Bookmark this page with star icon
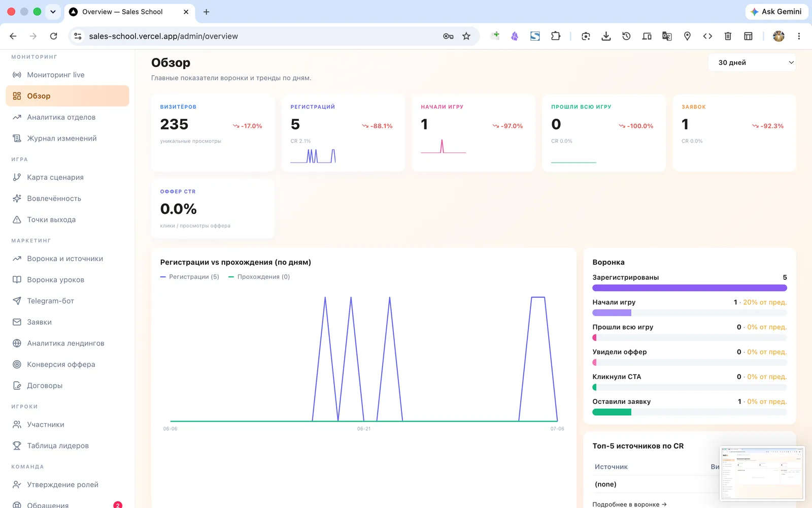This screenshot has width=812, height=508. pos(466,36)
